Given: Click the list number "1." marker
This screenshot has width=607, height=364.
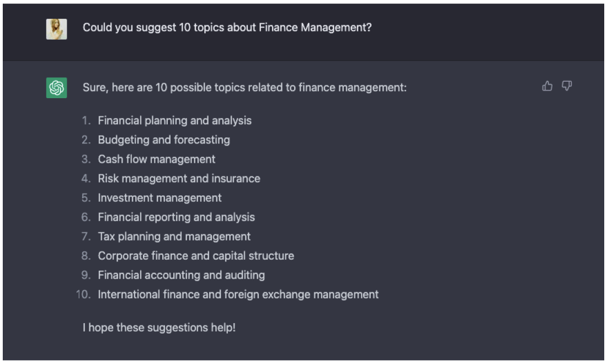Looking at the screenshot, I should 86,121.
